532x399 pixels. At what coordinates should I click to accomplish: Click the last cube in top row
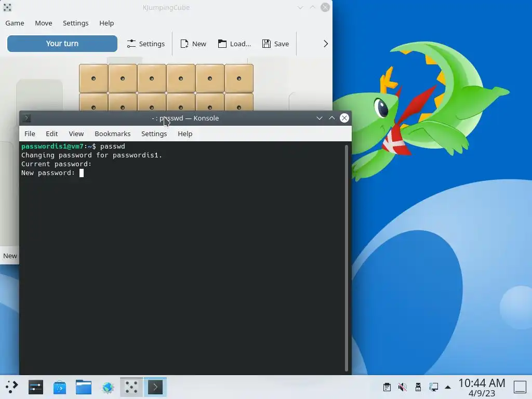[x=239, y=78]
